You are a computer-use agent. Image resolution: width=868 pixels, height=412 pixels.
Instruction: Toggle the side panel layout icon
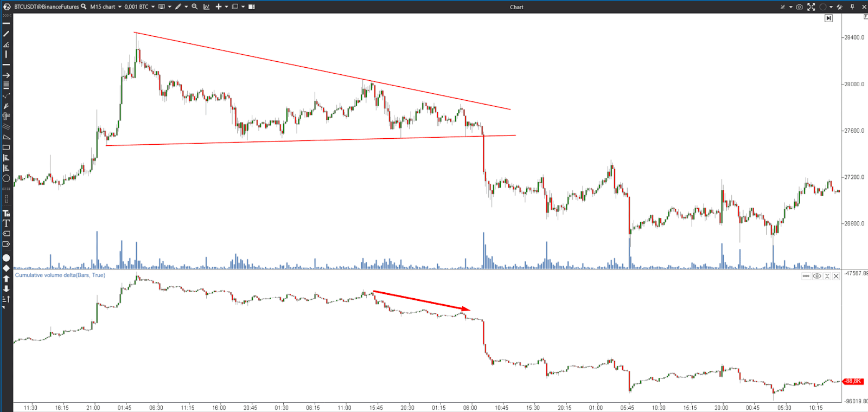pyautogui.click(x=251, y=7)
